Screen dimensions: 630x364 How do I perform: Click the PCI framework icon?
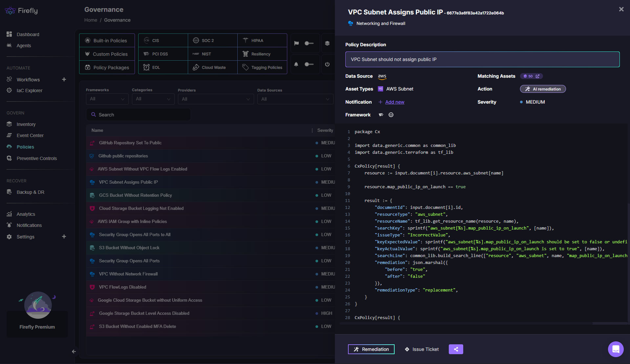pyautogui.click(x=381, y=115)
